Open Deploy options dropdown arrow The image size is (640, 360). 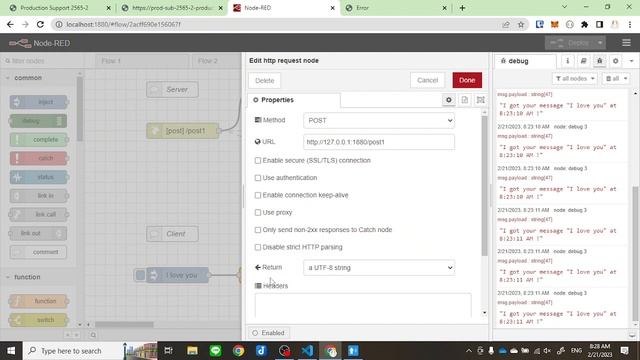click(x=600, y=43)
